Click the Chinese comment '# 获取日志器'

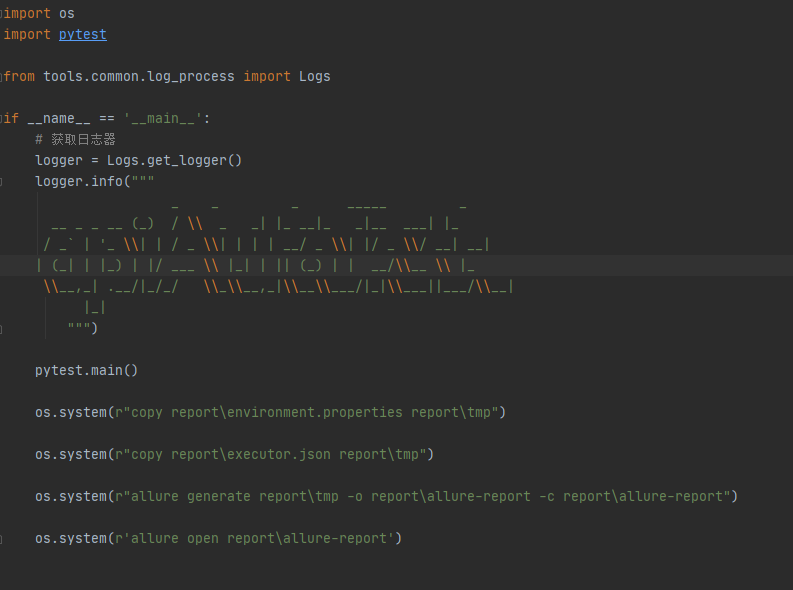click(x=75, y=140)
